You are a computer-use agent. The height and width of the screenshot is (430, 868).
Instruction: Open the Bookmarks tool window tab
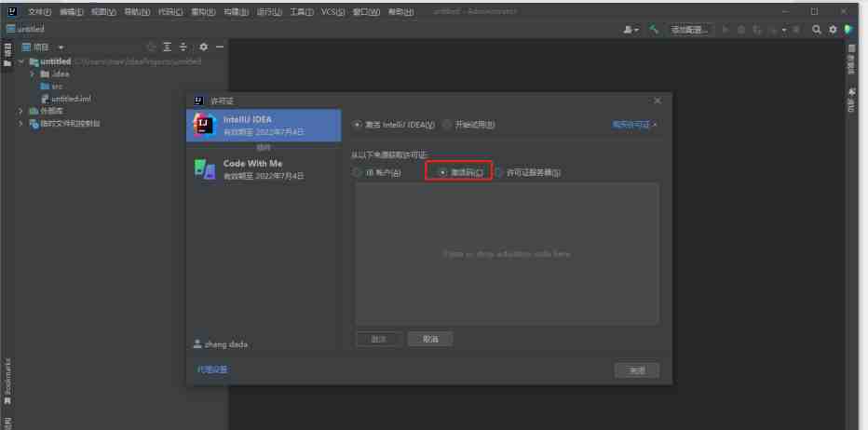coord(7,383)
